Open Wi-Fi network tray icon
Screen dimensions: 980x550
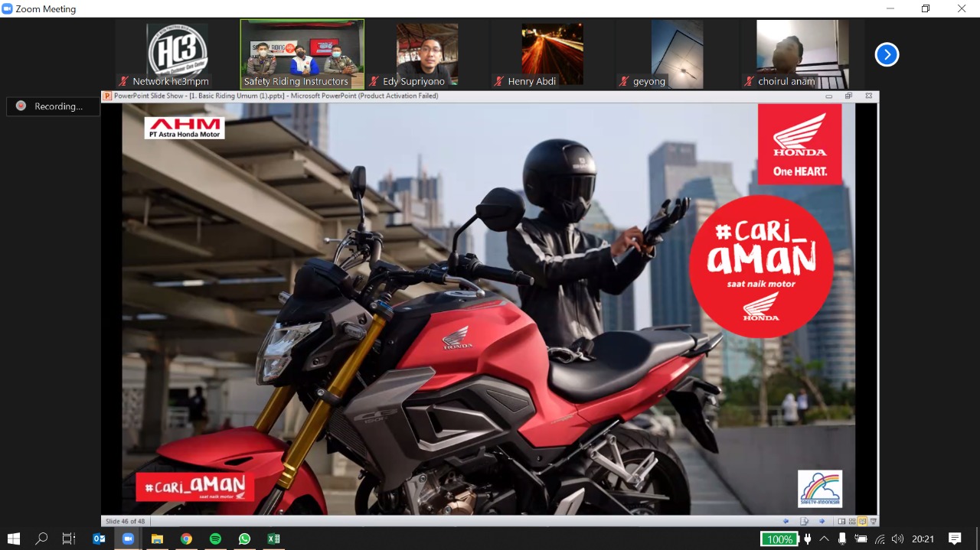(x=880, y=539)
